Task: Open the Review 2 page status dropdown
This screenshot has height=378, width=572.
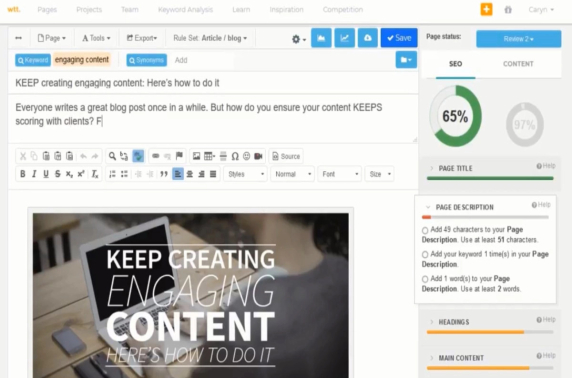Action: [x=518, y=39]
